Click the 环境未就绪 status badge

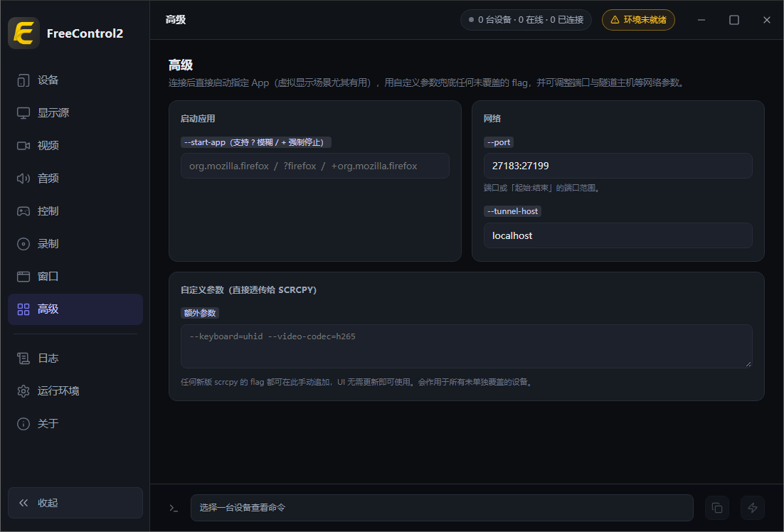[x=638, y=20]
